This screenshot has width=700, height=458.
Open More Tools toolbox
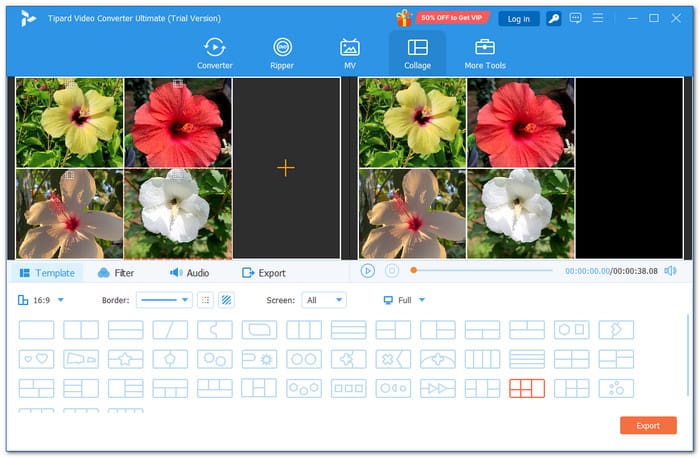click(485, 54)
